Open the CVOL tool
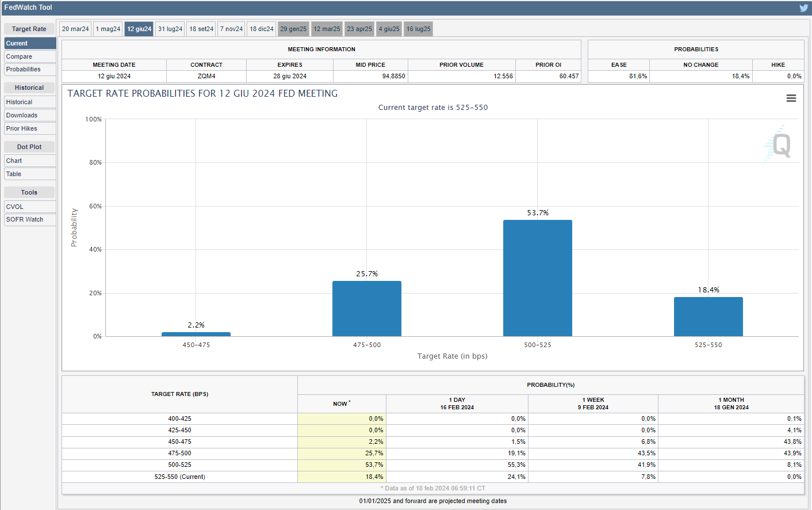 point(30,207)
